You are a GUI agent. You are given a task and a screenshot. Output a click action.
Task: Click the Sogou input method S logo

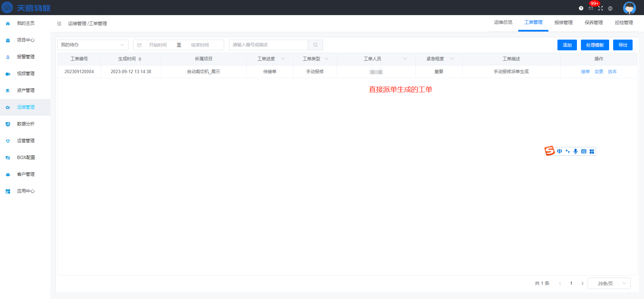(549, 151)
